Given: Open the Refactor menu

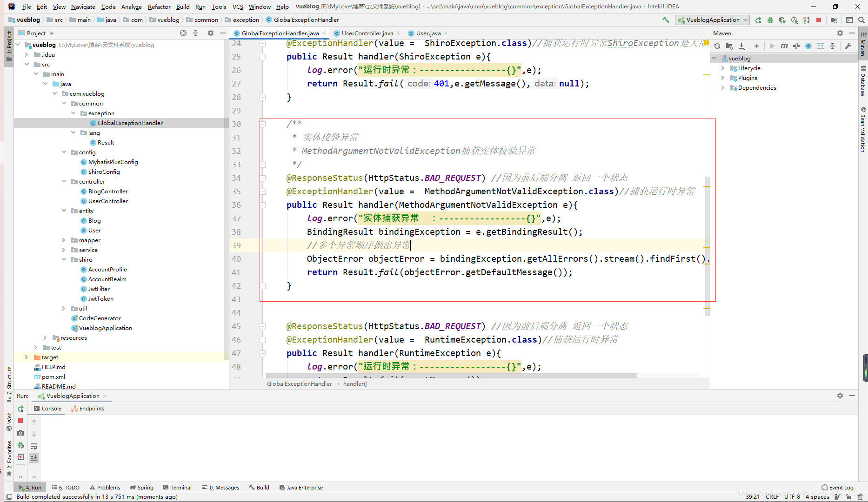Looking at the screenshot, I should pos(159,7).
